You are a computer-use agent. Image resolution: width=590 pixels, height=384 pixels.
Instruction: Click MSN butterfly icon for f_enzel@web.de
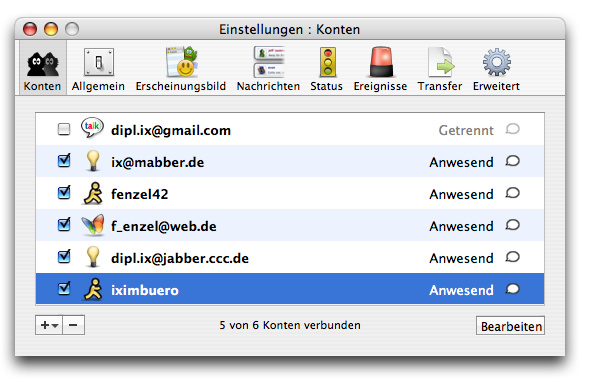point(93,225)
